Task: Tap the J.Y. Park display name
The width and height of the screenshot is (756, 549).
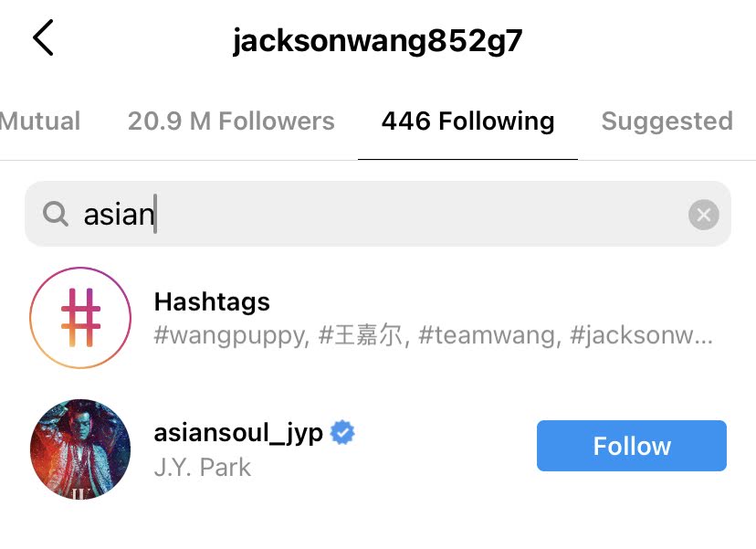Action: pos(203,468)
